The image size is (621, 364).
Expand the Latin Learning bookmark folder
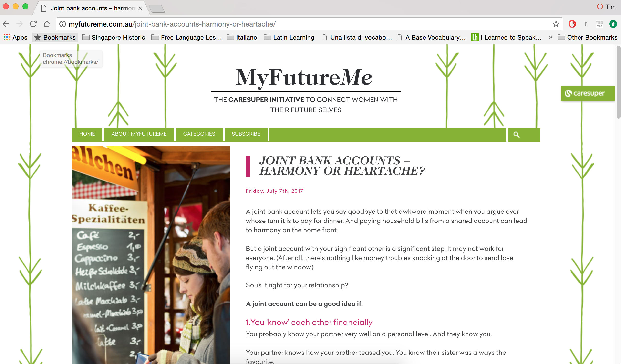pyautogui.click(x=289, y=37)
